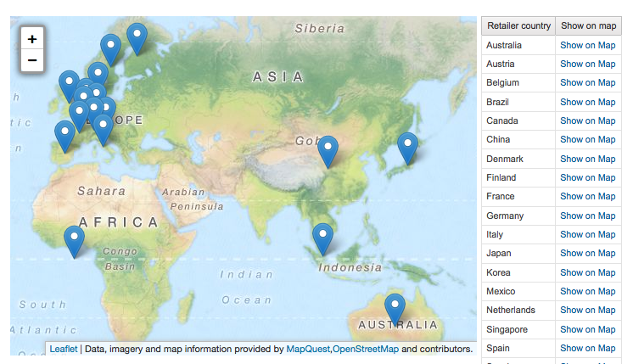Show Germany on the map
The image size is (633, 364).
588,216
